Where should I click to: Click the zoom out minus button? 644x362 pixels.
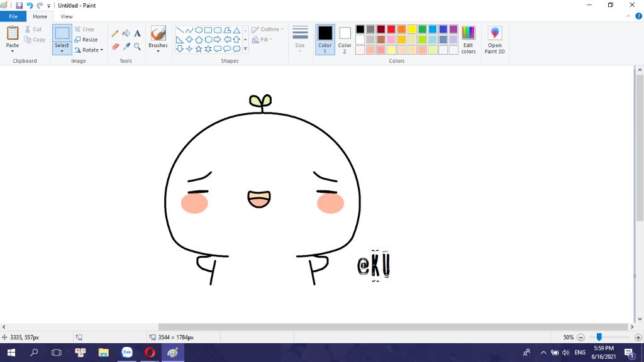click(580, 337)
